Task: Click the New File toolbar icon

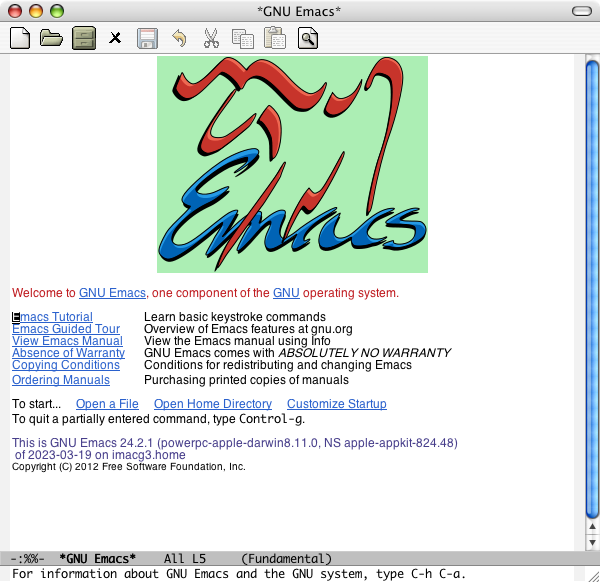Action: (20, 38)
